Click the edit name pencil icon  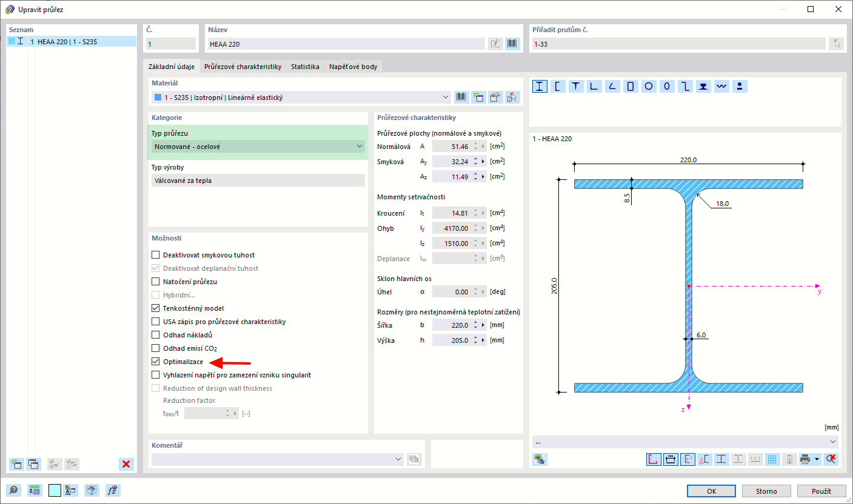click(x=496, y=44)
